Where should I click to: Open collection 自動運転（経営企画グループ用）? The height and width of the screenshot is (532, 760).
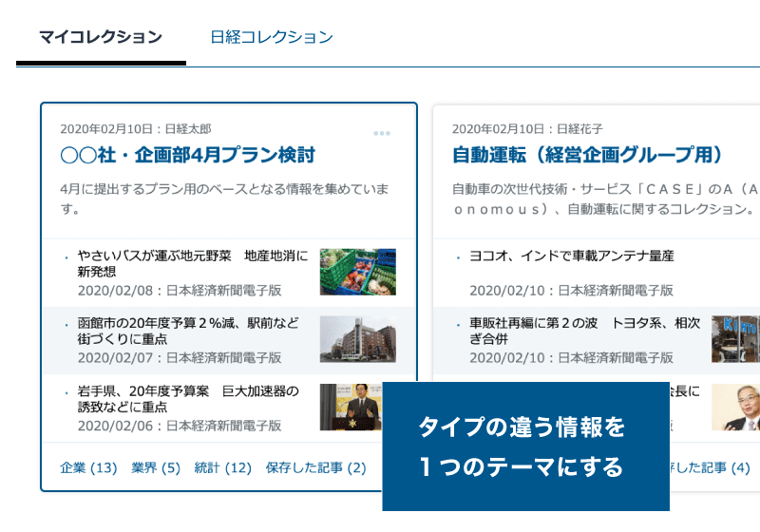(x=586, y=155)
